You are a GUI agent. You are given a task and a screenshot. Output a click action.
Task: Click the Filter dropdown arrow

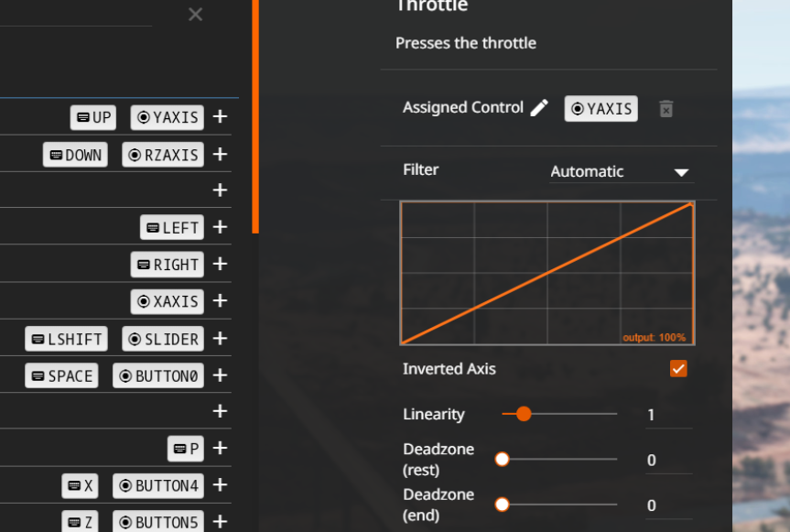(x=681, y=173)
